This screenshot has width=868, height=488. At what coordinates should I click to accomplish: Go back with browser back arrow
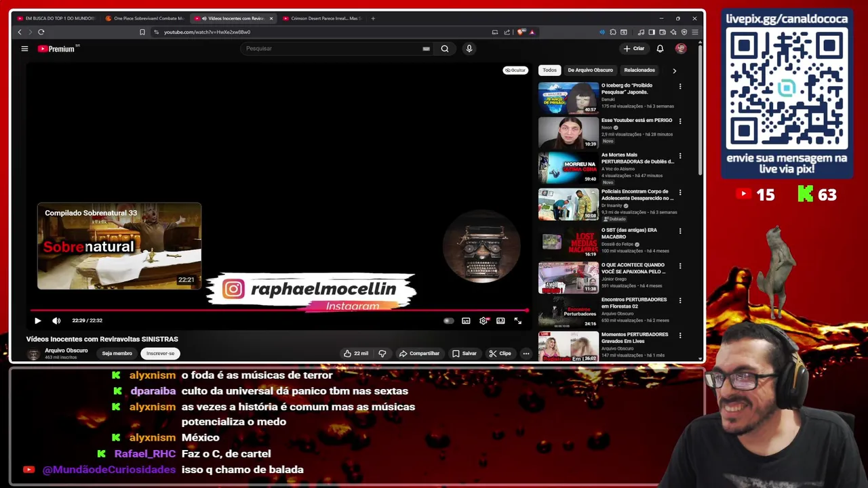[x=20, y=32]
